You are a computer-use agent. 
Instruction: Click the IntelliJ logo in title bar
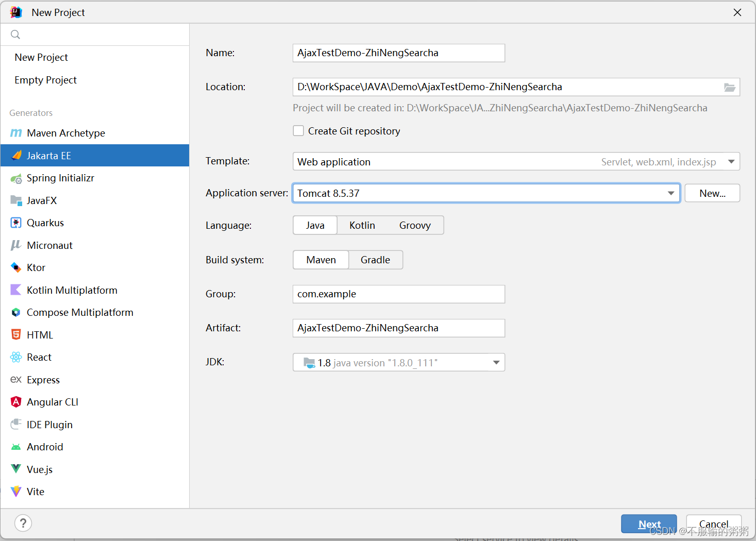(x=16, y=12)
